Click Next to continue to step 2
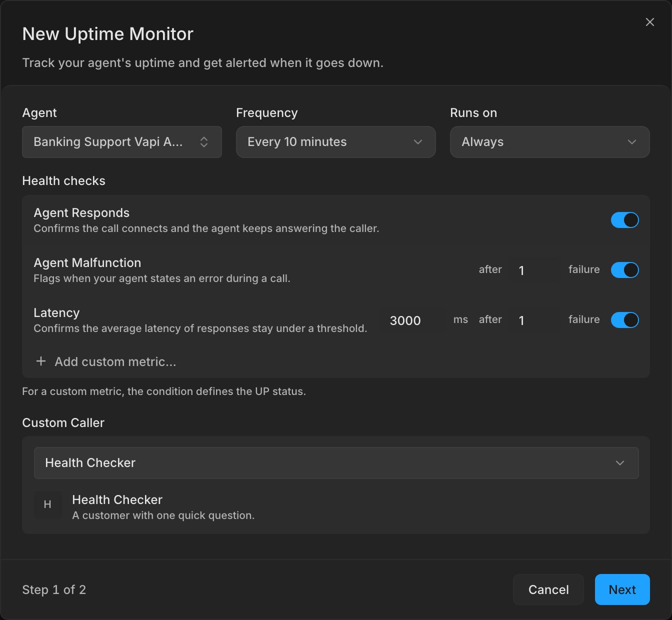 tap(622, 589)
